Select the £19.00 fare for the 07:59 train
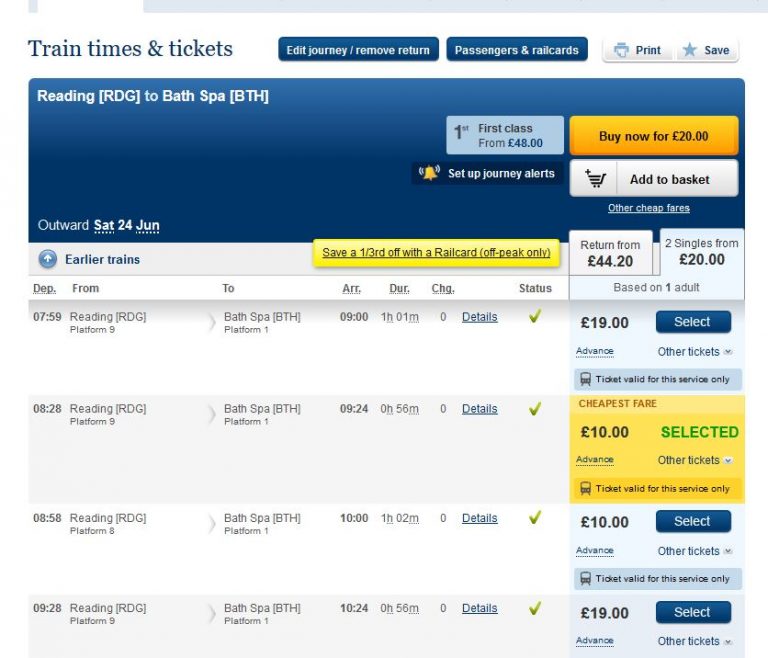768x658 pixels. point(693,322)
